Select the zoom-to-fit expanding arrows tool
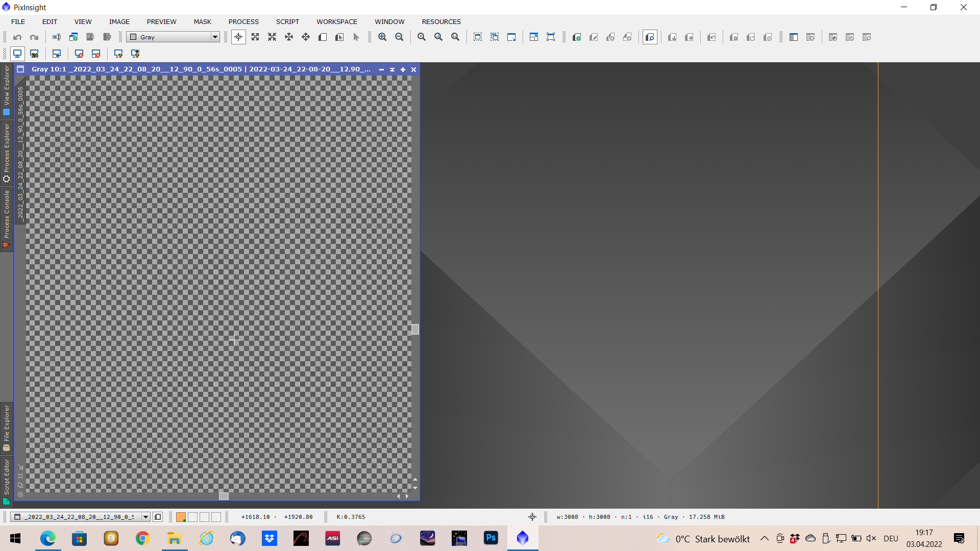This screenshot has height=551, width=980. (x=255, y=37)
